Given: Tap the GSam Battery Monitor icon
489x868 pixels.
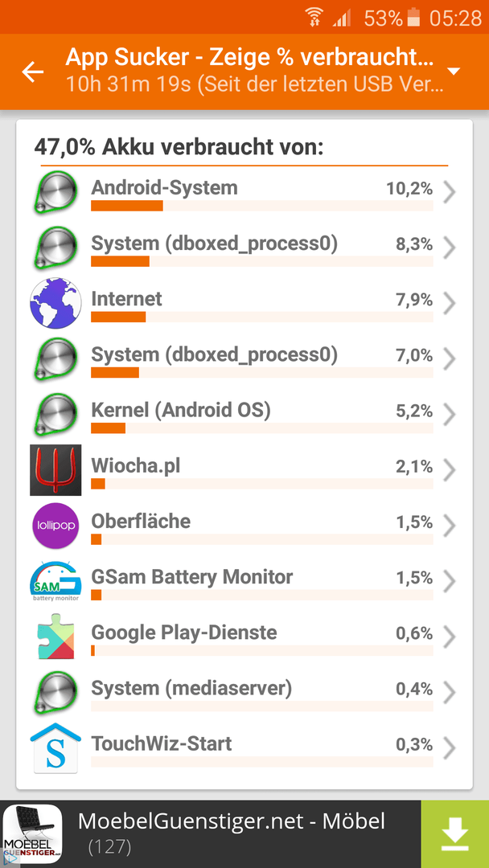Looking at the screenshot, I should coord(55,581).
